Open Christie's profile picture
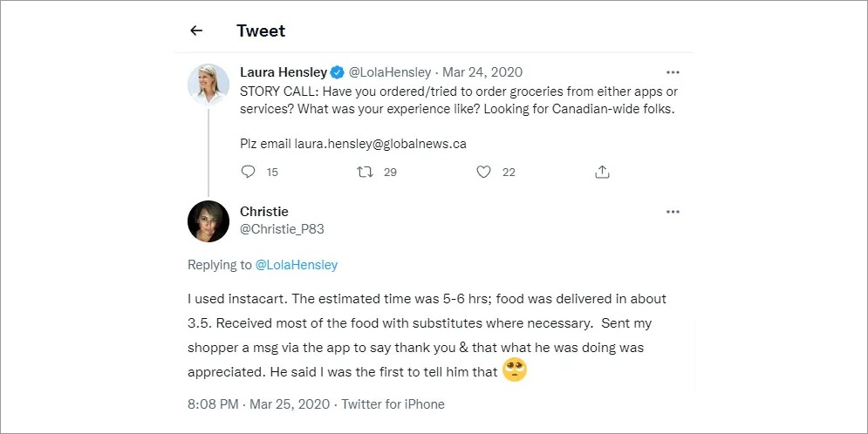The image size is (868, 434). [208, 221]
